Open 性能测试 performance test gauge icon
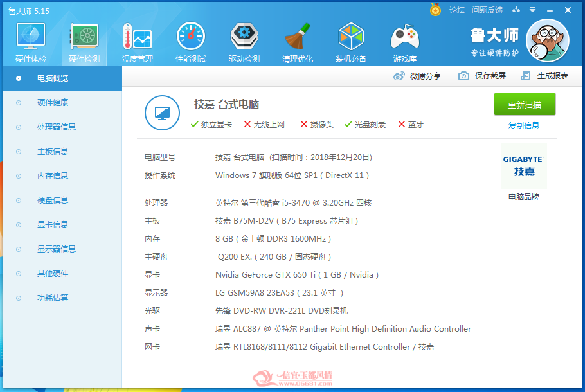The height and width of the screenshot is (392, 585). pos(191,37)
